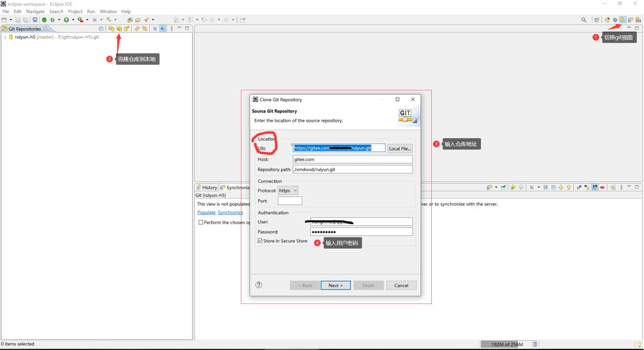The height and width of the screenshot is (350, 644).
Task: Click the Password field
Action: 361,232
